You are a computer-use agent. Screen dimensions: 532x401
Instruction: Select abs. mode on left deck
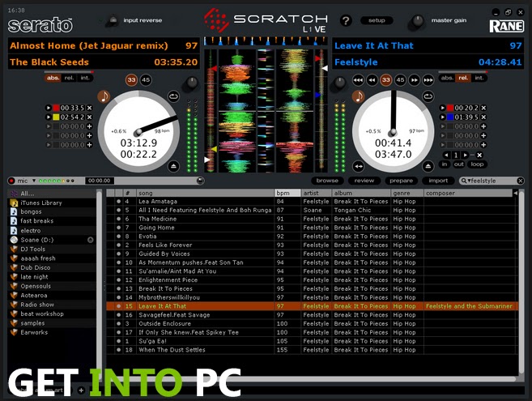pyautogui.click(x=53, y=78)
